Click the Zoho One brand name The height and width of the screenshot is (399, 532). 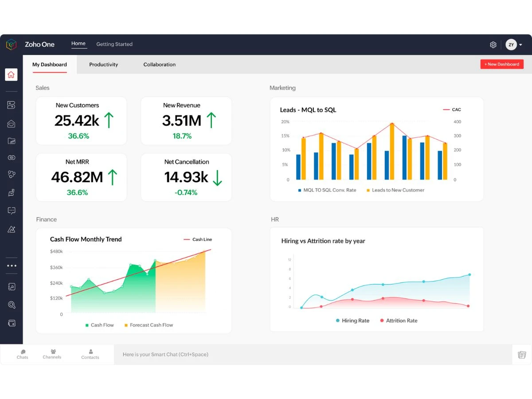[x=39, y=44]
